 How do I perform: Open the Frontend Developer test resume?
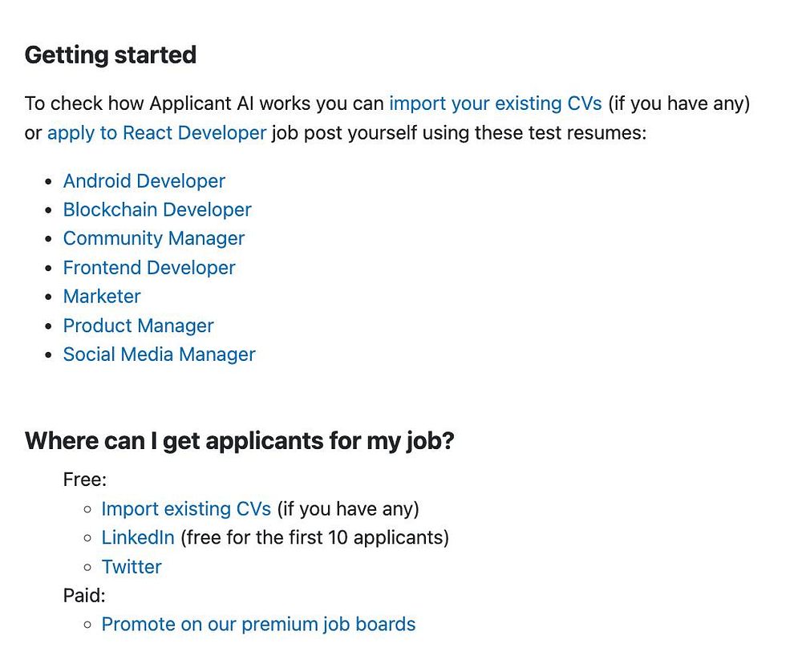(149, 268)
